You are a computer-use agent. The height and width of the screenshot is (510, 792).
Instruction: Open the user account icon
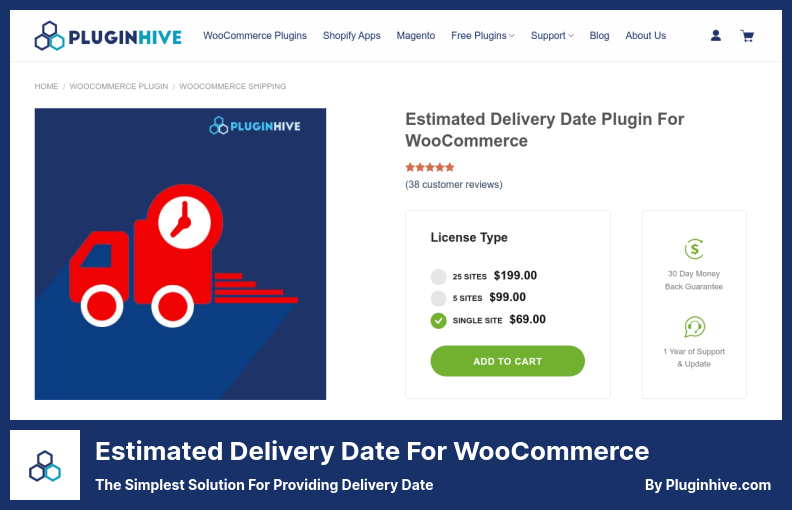coord(716,36)
